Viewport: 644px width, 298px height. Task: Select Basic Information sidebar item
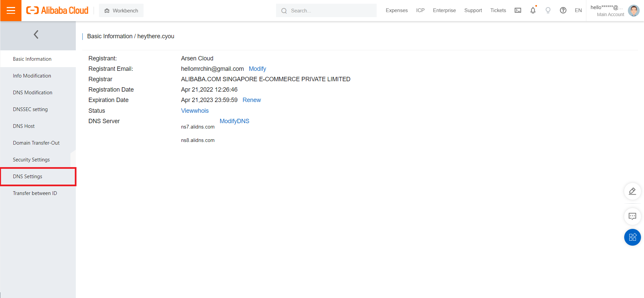(38, 59)
